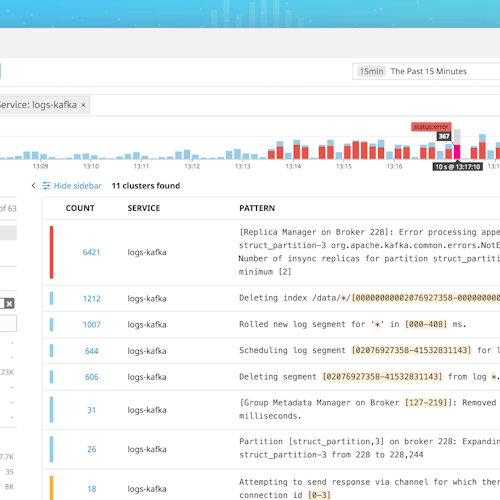Click the 13:09 time axis label

(40, 166)
